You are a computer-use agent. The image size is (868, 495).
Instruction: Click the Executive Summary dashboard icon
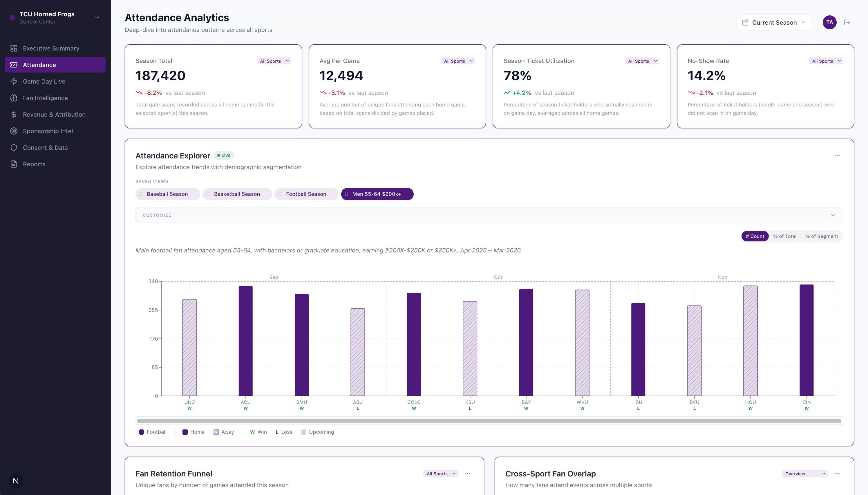click(14, 48)
